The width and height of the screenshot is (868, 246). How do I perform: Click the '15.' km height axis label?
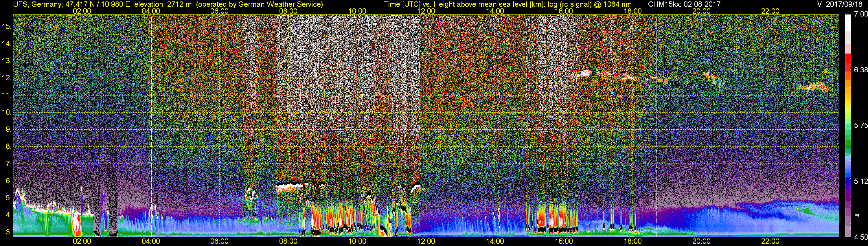(6, 27)
